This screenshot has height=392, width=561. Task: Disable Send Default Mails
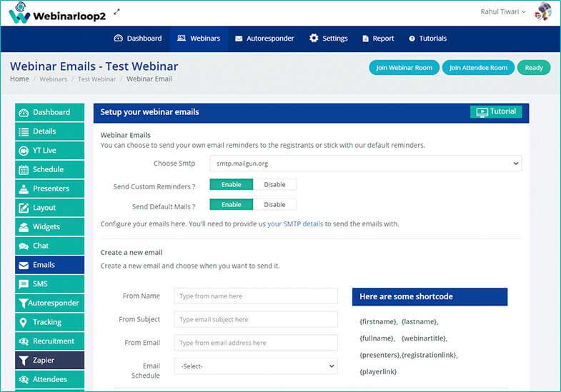pos(274,204)
